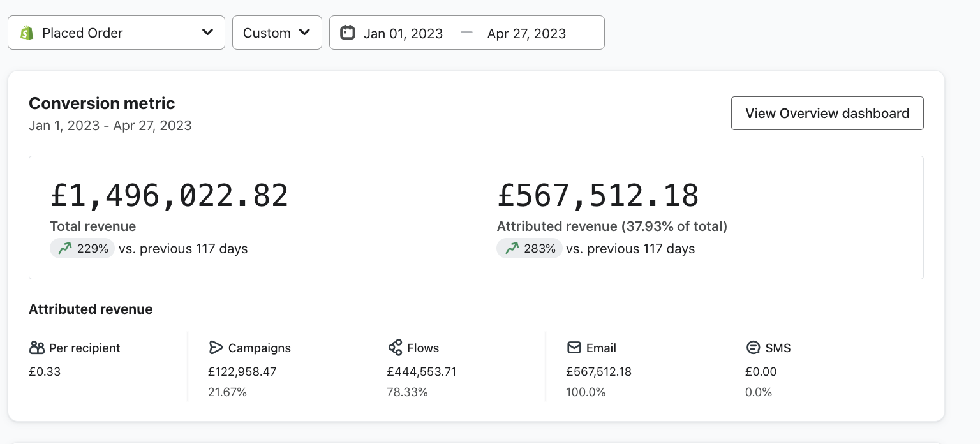980x444 pixels.
Task: Click the 78.33% flows percentage
Action: tap(407, 392)
